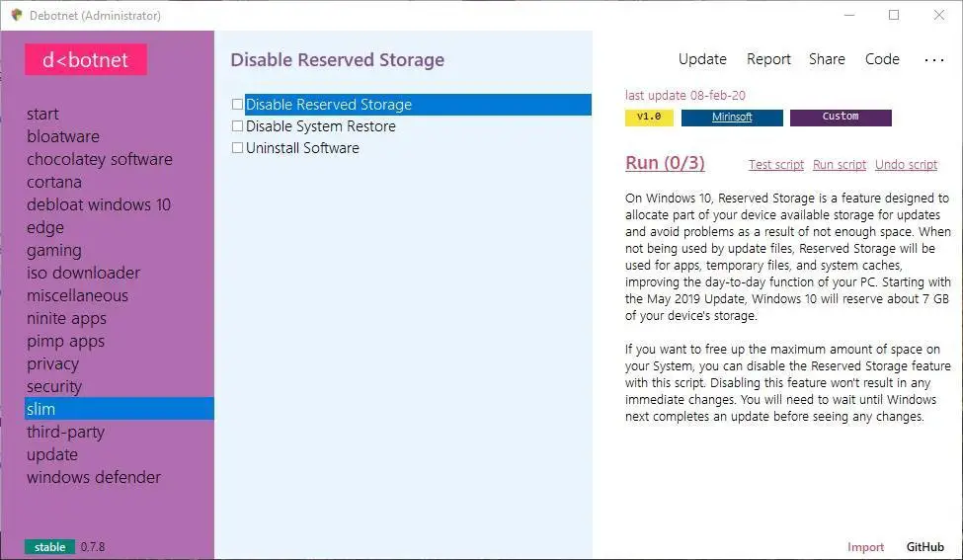Click the purple Custom tag

click(841, 117)
